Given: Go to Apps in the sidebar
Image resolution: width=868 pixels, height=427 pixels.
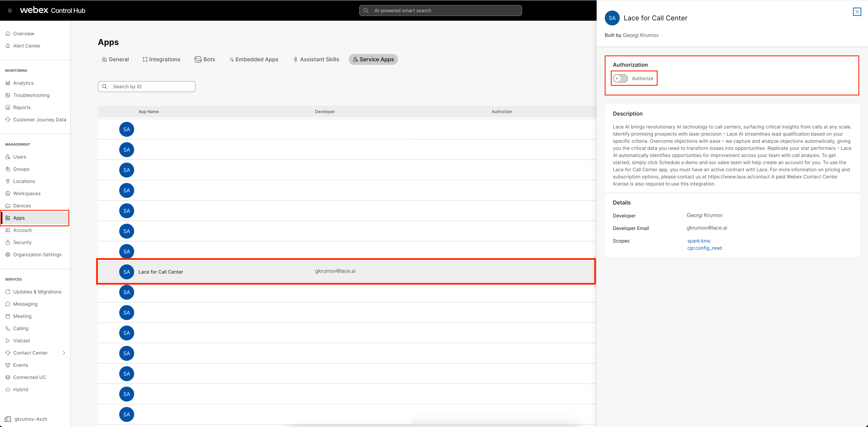Looking at the screenshot, I should point(35,218).
